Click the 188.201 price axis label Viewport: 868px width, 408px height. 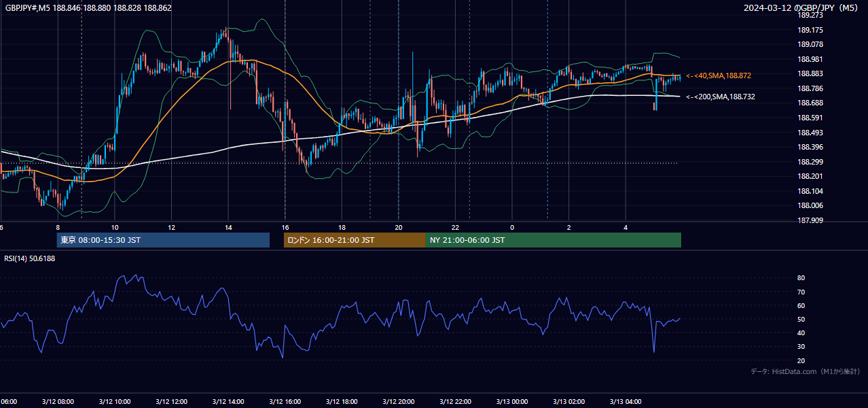click(x=810, y=176)
